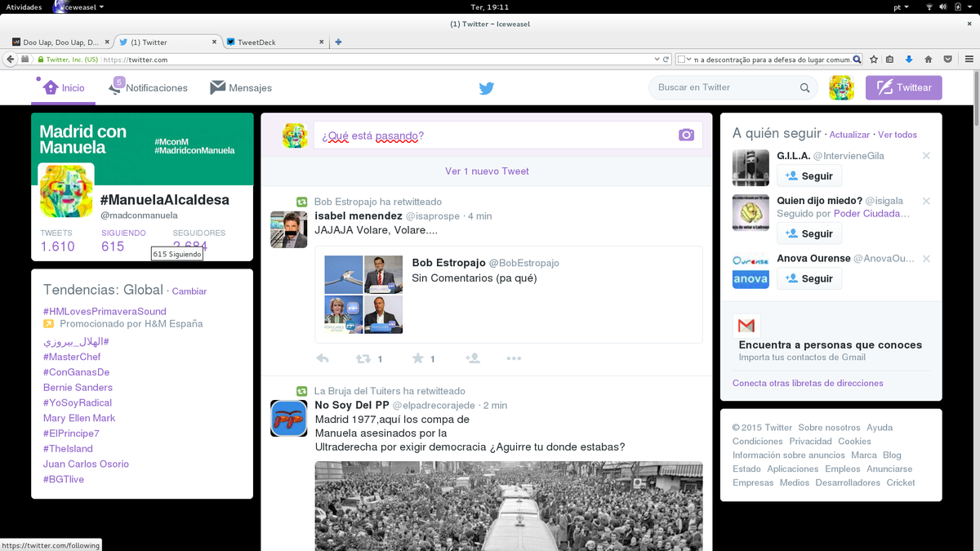The image size is (980, 551).
Task: Open the Iceweasel application menu in the top bar
Action: click(79, 7)
